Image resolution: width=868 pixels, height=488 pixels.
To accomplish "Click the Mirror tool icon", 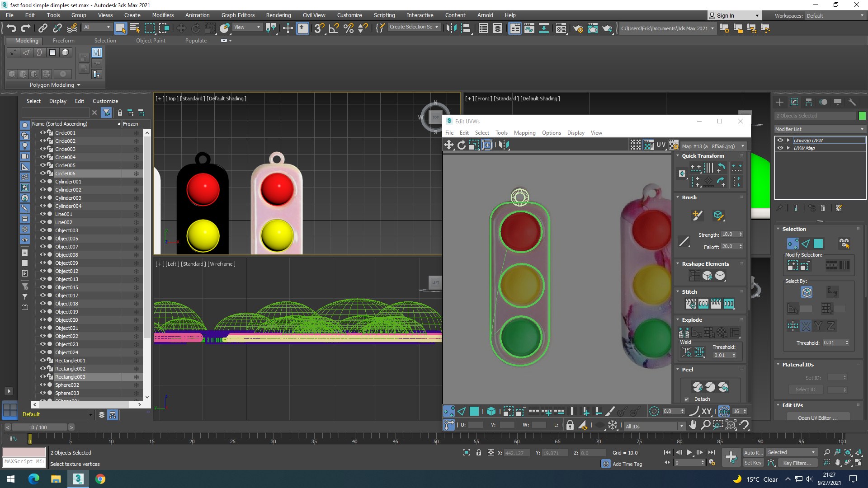I will point(451,28).
